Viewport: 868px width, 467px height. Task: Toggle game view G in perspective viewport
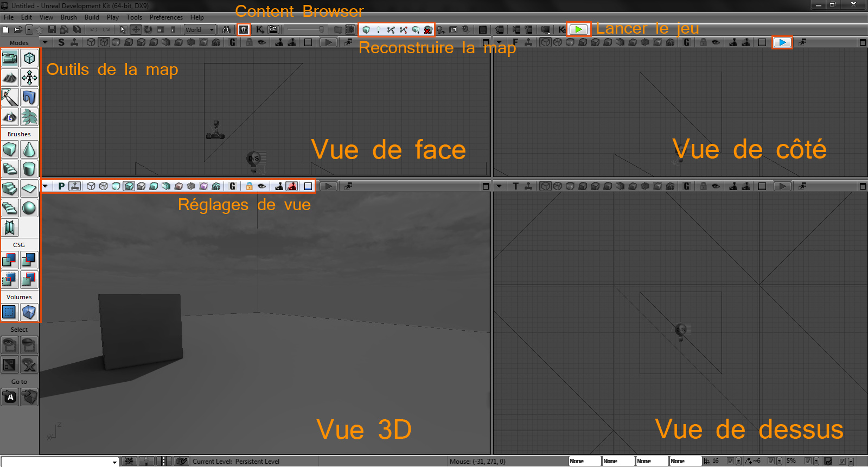tap(233, 186)
